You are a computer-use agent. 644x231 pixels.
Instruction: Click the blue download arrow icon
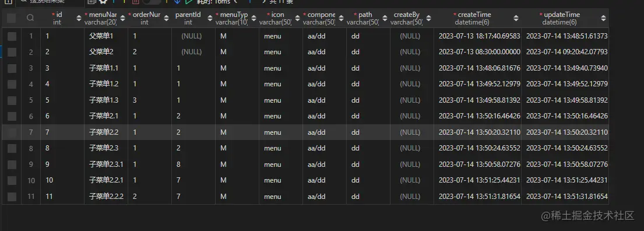pyautogui.click(x=177, y=2)
